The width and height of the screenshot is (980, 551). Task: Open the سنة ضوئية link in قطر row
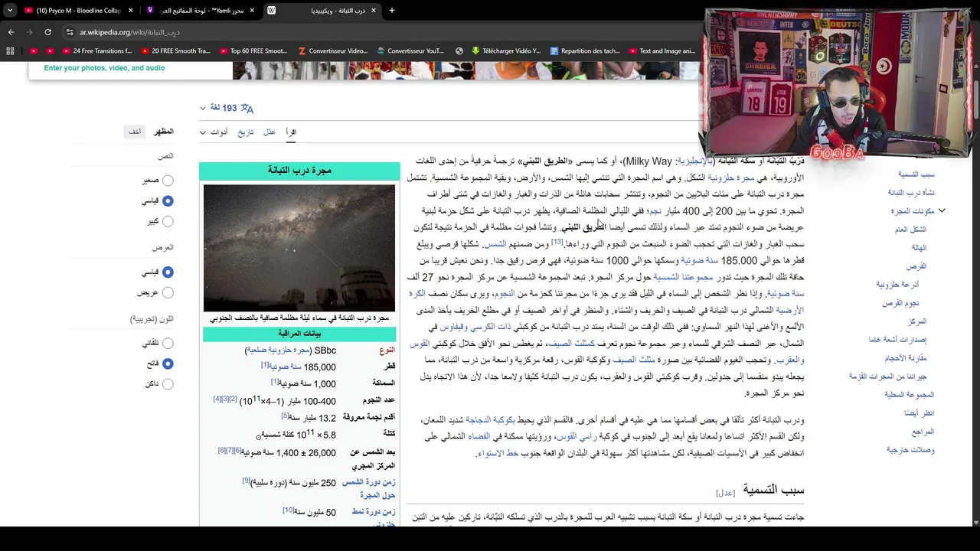pyautogui.click(x=285, y=367)
